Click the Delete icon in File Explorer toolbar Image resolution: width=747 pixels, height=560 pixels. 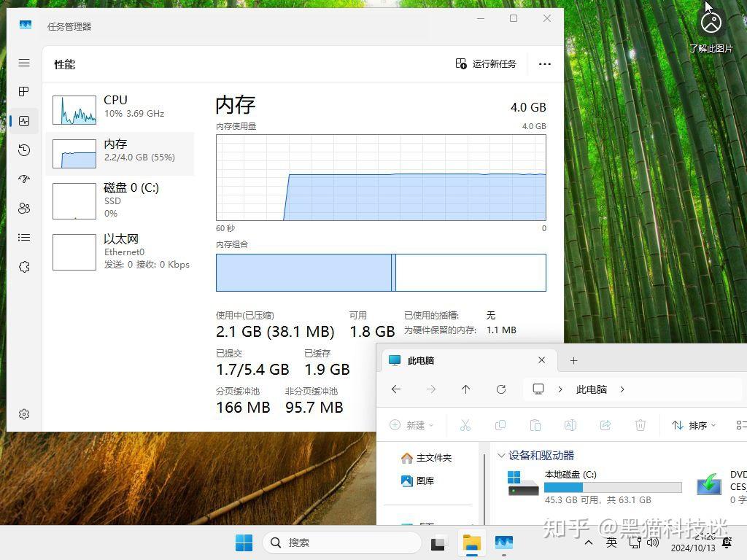point(640,425)
